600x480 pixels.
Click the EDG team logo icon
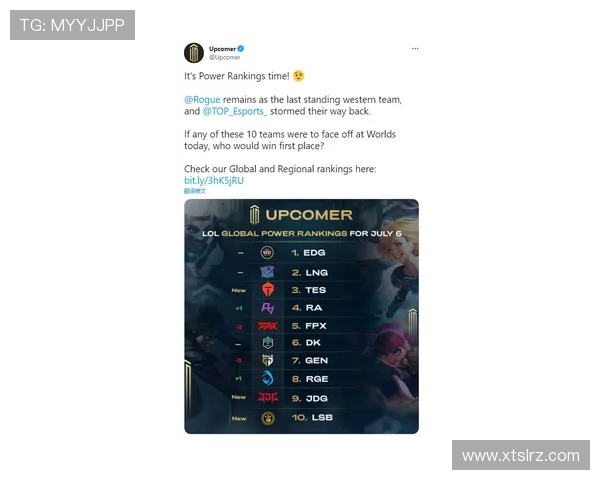267,253
